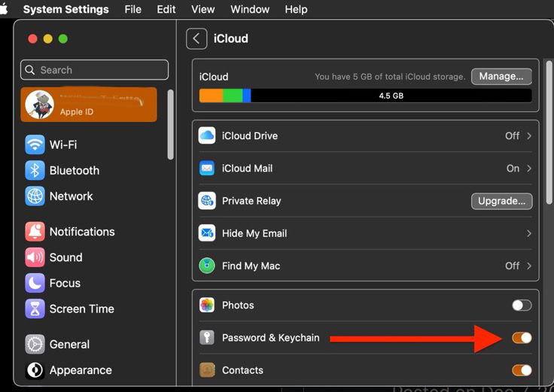Click the Screen Time hourglass icon
The height and width of the screenshot is (392, 554).
35,308
